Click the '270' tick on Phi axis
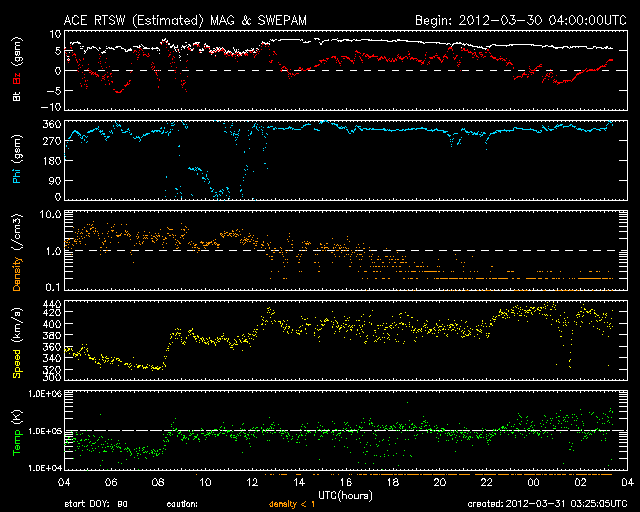This screenshot has width=640, height=512. (52, 141)
